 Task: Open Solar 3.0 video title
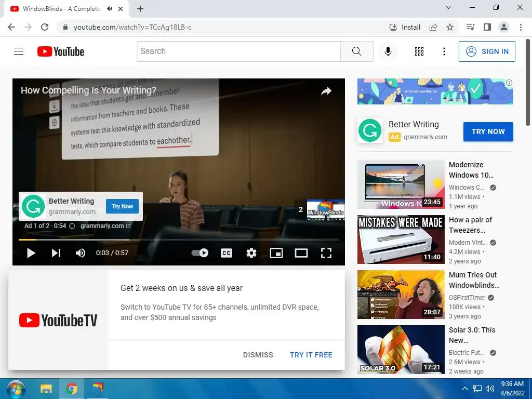(x=472, y=335)
